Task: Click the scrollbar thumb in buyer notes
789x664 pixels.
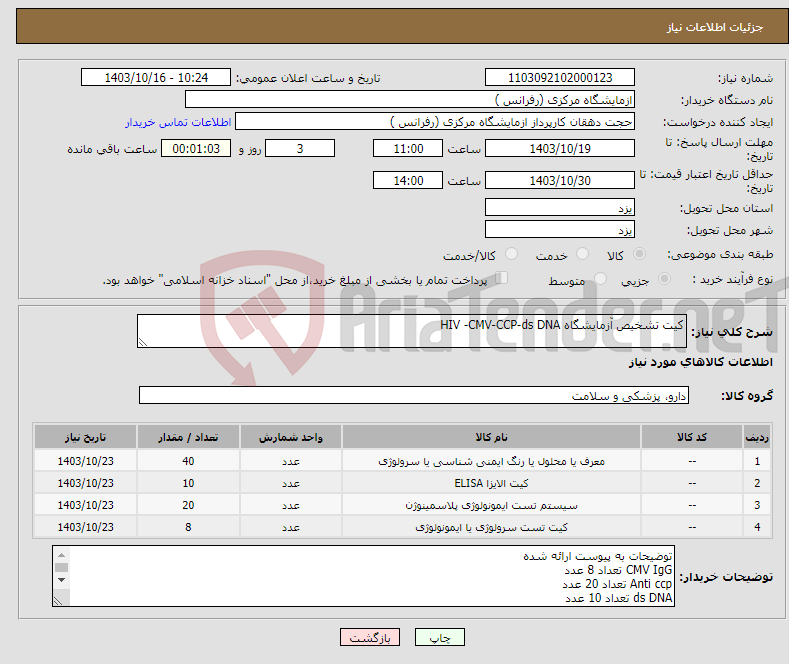Action: 61,567
